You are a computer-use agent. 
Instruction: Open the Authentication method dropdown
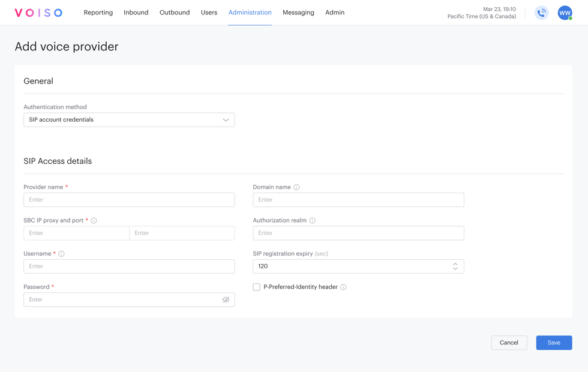tap(129, 120)
